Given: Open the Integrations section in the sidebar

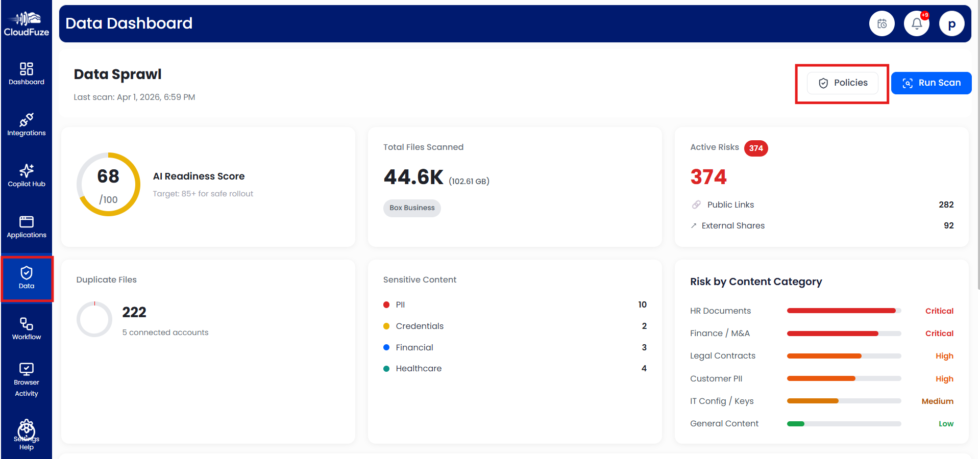Looking at the screenshot, I should coord(27,125).
